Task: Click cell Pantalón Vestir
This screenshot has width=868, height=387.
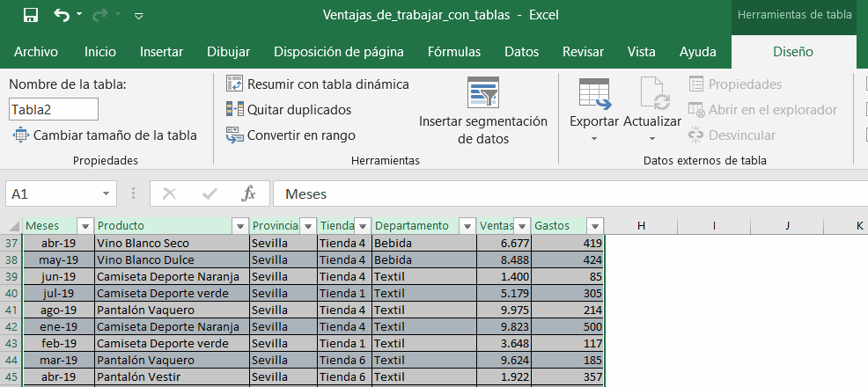Action: (x=172, y=377)
